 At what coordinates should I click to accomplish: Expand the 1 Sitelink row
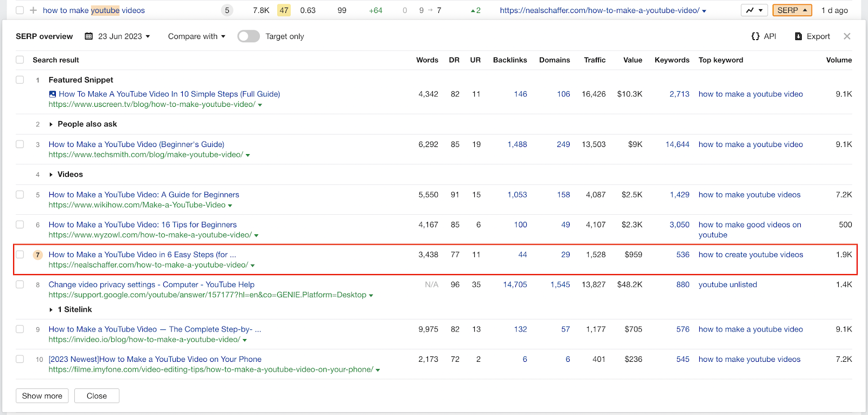tap(51, 310)
